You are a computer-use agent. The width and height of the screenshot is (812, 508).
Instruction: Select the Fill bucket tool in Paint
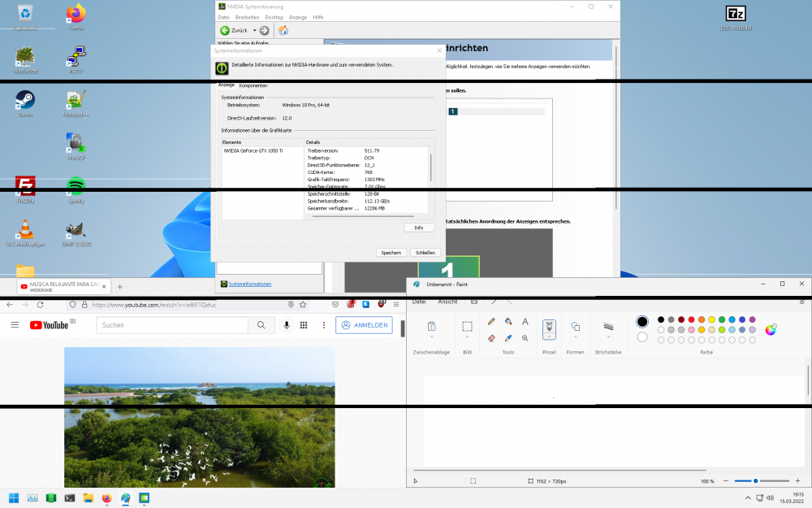pos(508,322)
